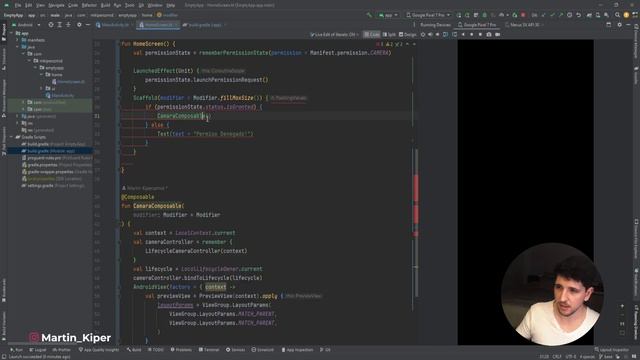Open the Run tool window

[17, 350]
